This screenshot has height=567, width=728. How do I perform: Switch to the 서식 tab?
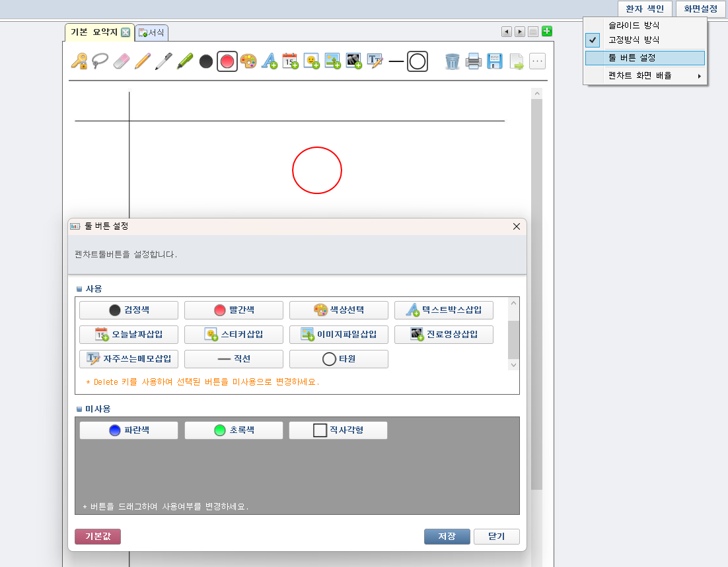[x=153, y=32]
